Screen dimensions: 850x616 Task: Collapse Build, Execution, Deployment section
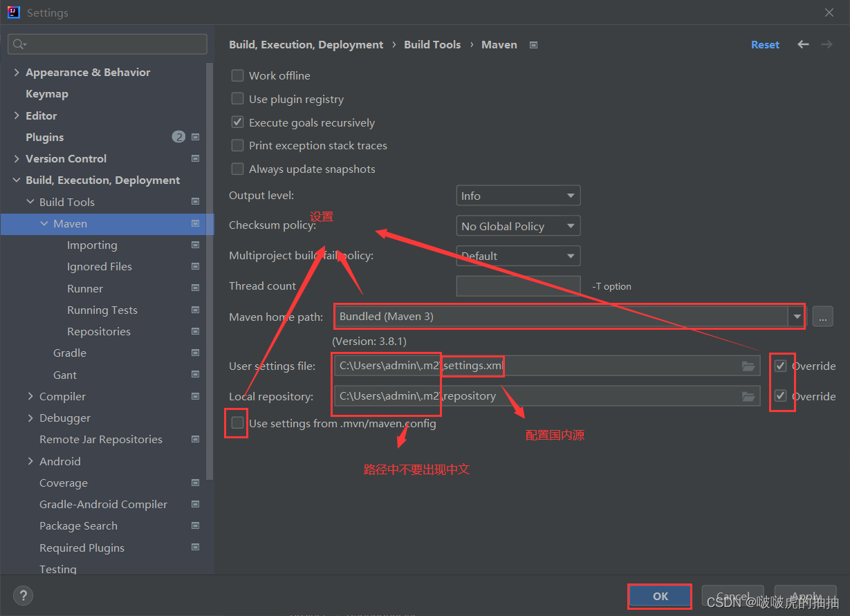[x=17, y=180]
